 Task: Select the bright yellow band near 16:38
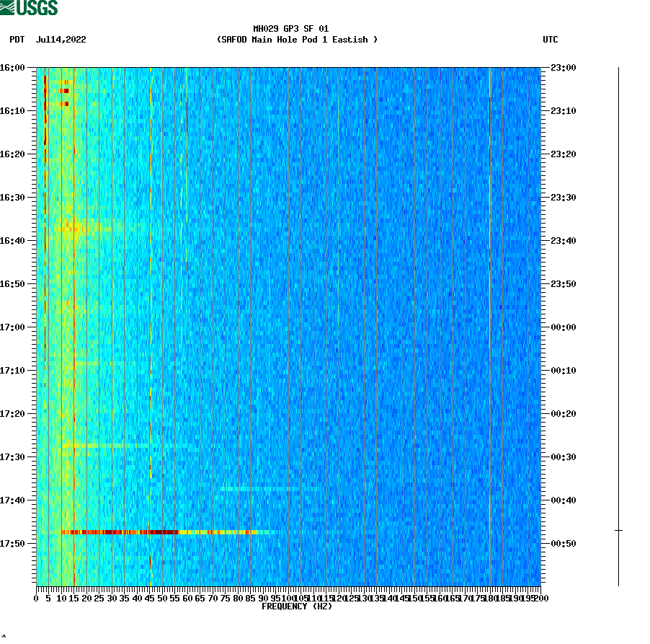[x=72, y=231]
